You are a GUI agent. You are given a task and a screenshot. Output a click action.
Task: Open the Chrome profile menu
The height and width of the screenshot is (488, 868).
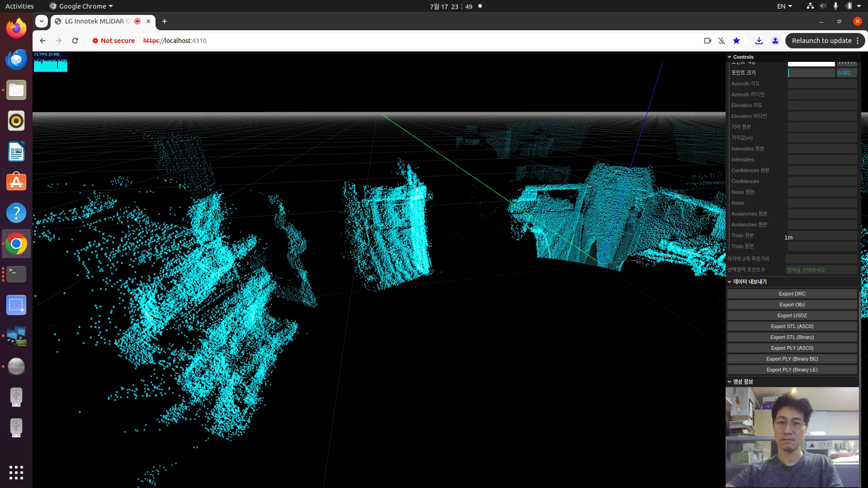tap(775, 41)
